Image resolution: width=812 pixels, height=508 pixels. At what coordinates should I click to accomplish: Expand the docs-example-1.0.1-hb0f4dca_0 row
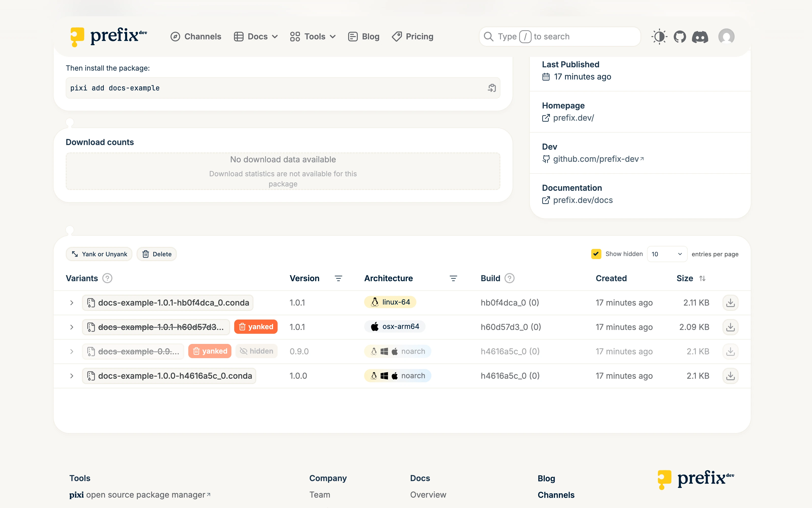(72, 303)
